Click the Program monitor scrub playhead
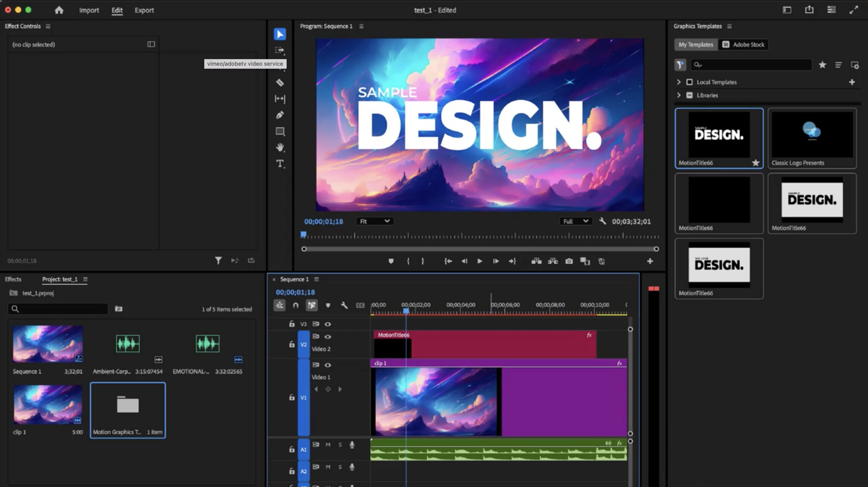 click(303, 235)
